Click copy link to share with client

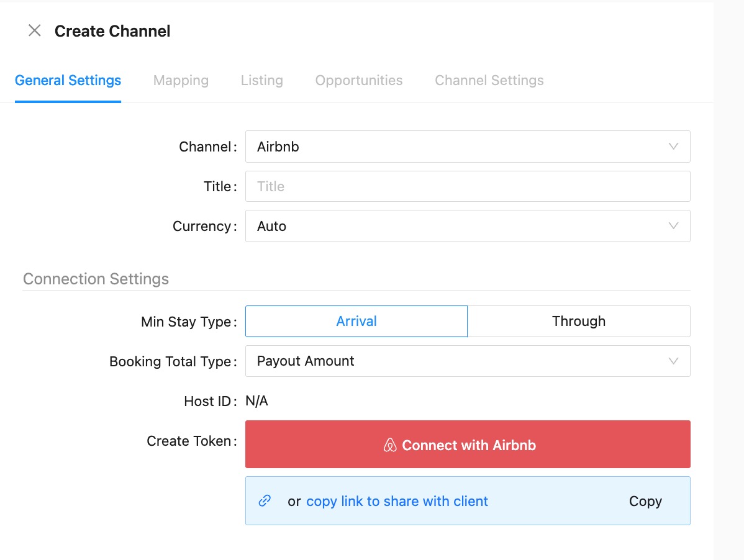[397, 501]
